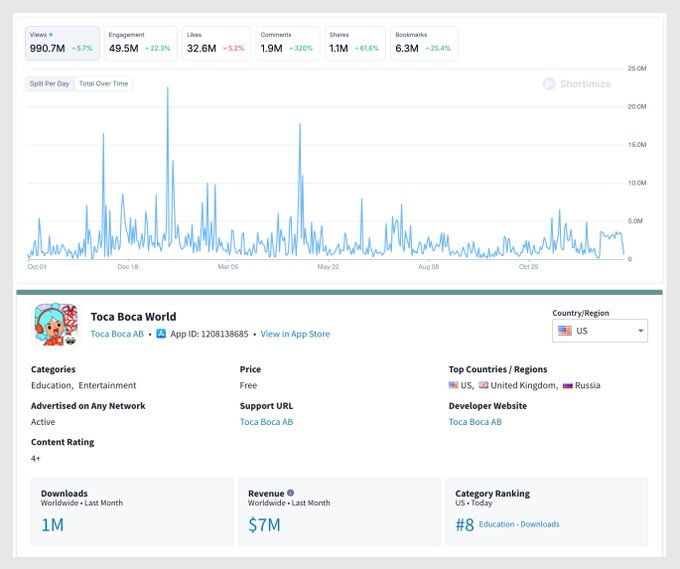This screenshot has height=569, width=680.
Task: Click the Education - Downloads ranking link
Action: pyautogui.click(x=519, y=524)
